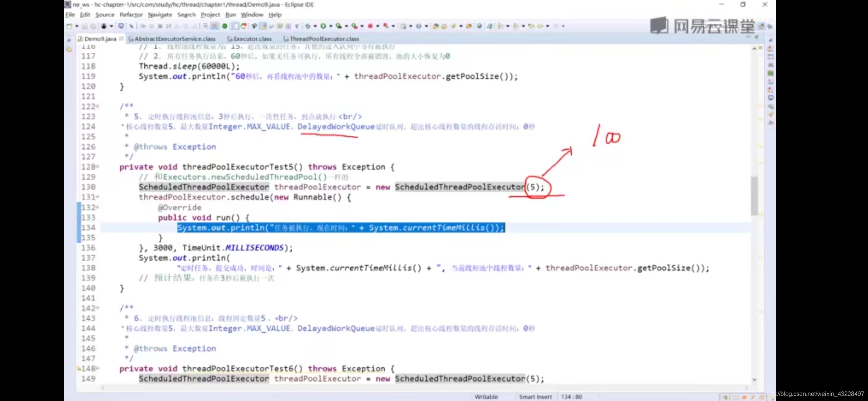This screenshot has height=401, width=868.
Task: Switch to AbstractExecutorService.class tab
Action: (x=172, y=39)
